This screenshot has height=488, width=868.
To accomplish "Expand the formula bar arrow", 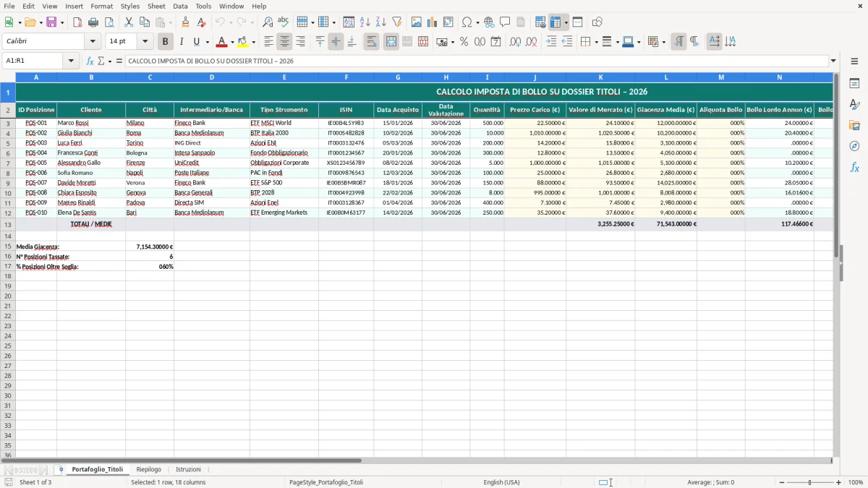I will coord(833,61).
